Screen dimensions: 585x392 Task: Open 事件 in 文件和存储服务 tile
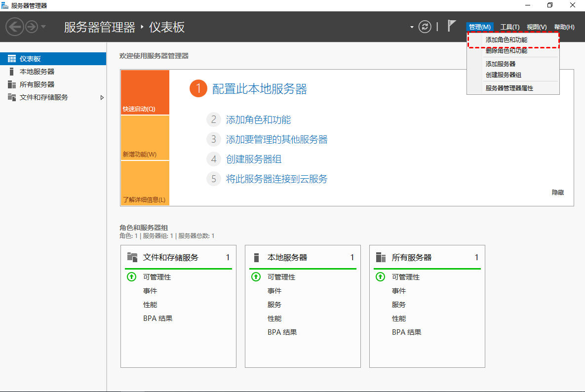click(x=150, y=291)
